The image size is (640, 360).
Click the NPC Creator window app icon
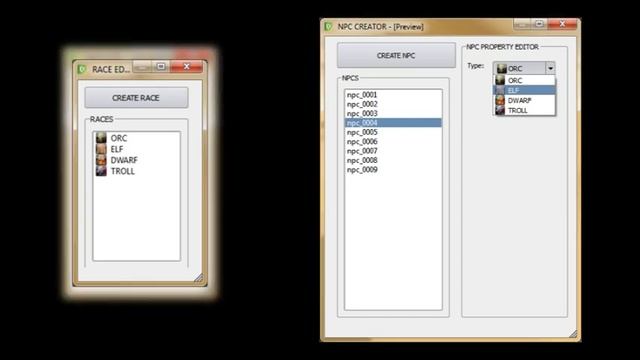pos(328,27)
